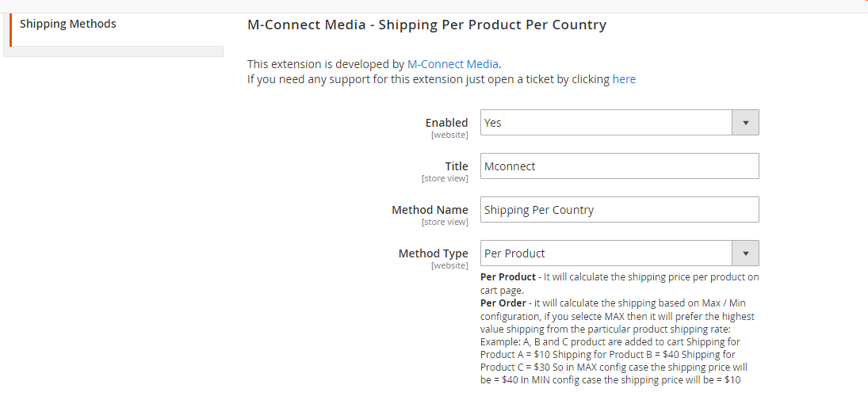Click the Method Name text field
The height and width of the screenshot is (400, 868).
point(619,210)
